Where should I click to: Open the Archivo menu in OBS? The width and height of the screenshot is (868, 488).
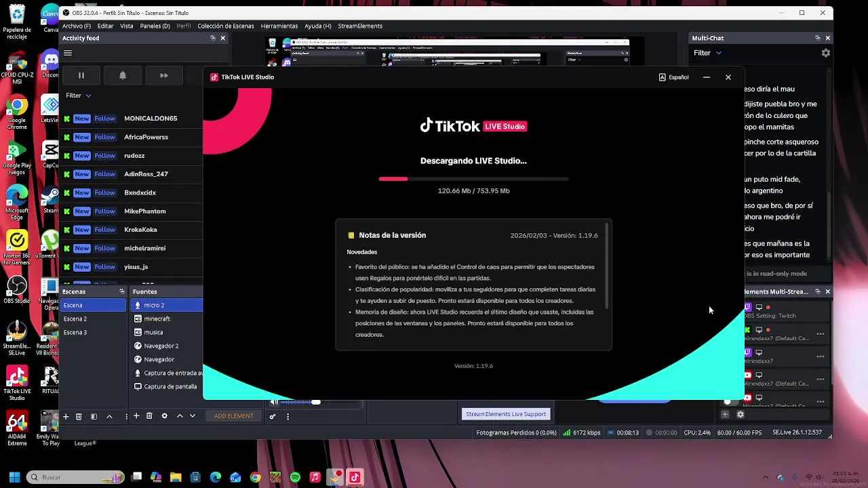coord(76,26)
